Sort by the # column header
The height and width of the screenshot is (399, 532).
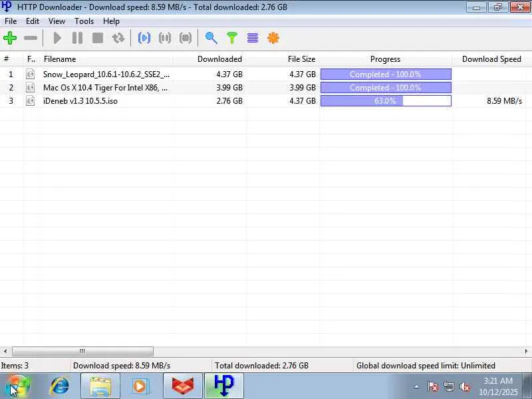pos(11,59)
